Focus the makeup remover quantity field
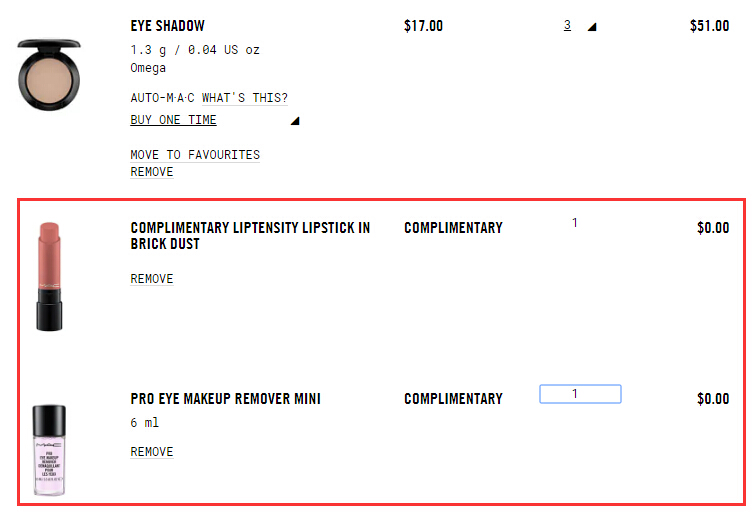The width and height of the screenshot is (756, 526). click(580, 394)
